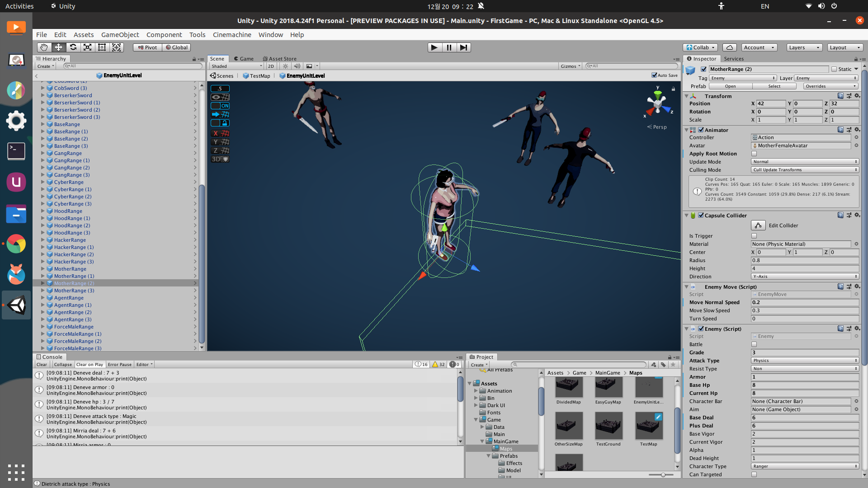This screenshot has height=488, width=868.
Task: Switch to the Game tab
Action: pyautogui.click(x=243, y=59)
